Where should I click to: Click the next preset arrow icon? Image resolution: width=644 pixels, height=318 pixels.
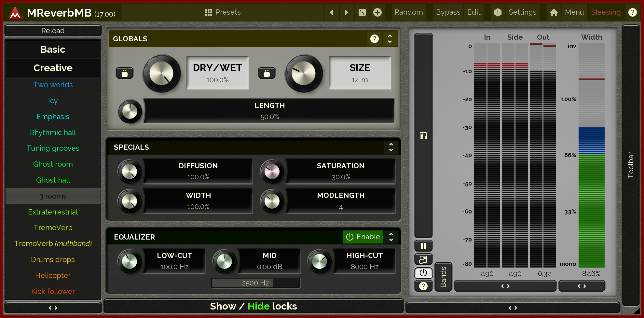click(x=346, y=12)
